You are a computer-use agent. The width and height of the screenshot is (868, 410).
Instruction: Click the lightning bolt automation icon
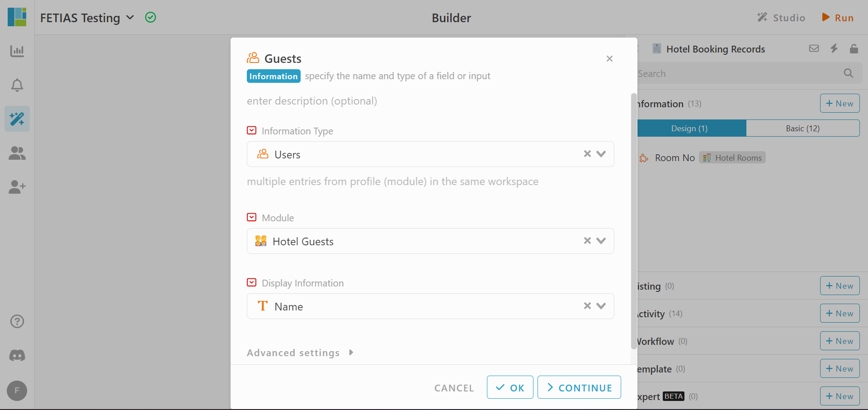point(834,48)
